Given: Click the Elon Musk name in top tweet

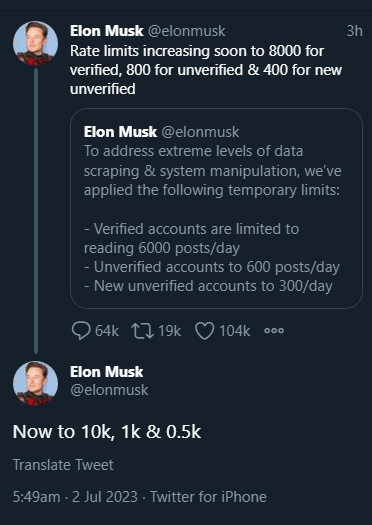Looking at the screenshot, I should 106,31.
